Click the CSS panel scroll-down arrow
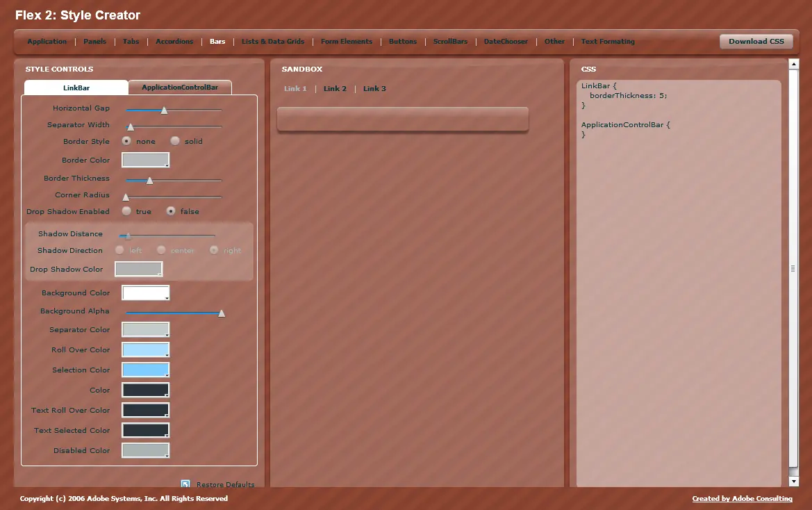The height and width of the screenshot is (510, 812). click(x=793, y=481)
